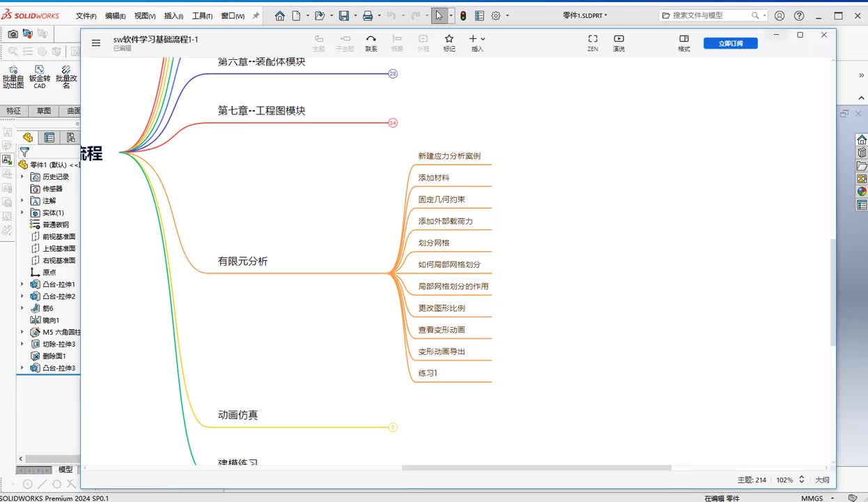Click the 联系 relationship icon
Viewport: 868px width, 502px height.
pos(371,43)
